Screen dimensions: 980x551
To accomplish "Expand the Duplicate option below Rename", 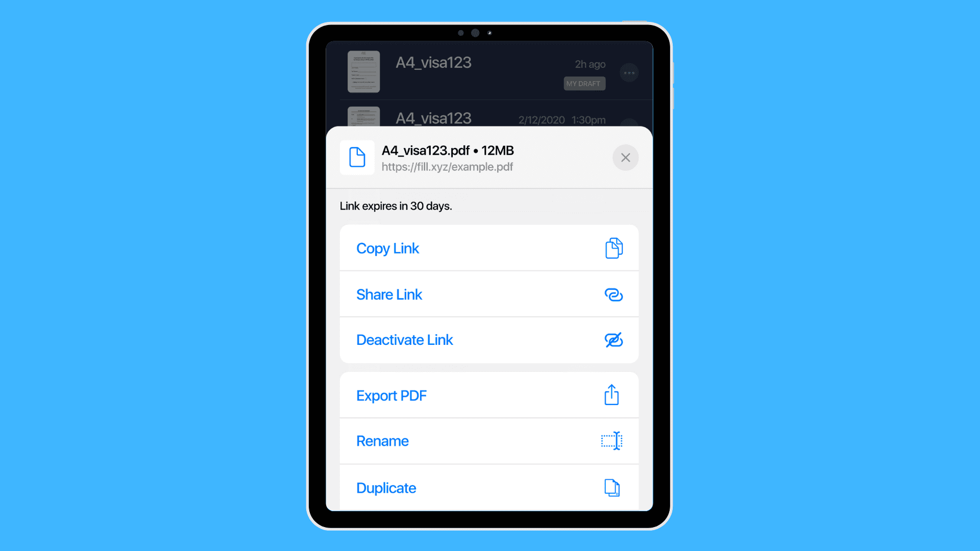I will [x=489, y=488].
